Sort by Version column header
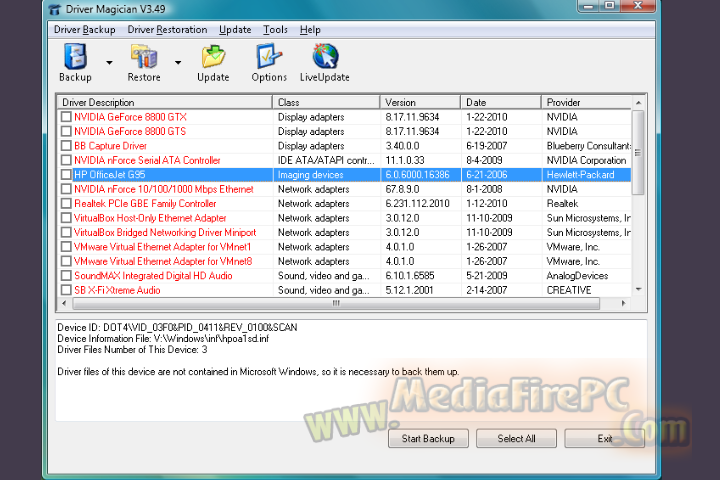This screenshot has height=480, width=720. 420,102
